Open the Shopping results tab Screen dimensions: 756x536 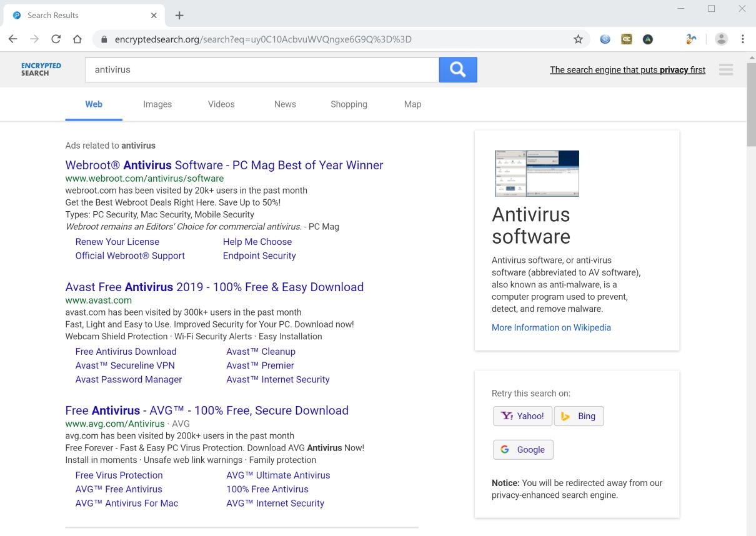[349, 104]
